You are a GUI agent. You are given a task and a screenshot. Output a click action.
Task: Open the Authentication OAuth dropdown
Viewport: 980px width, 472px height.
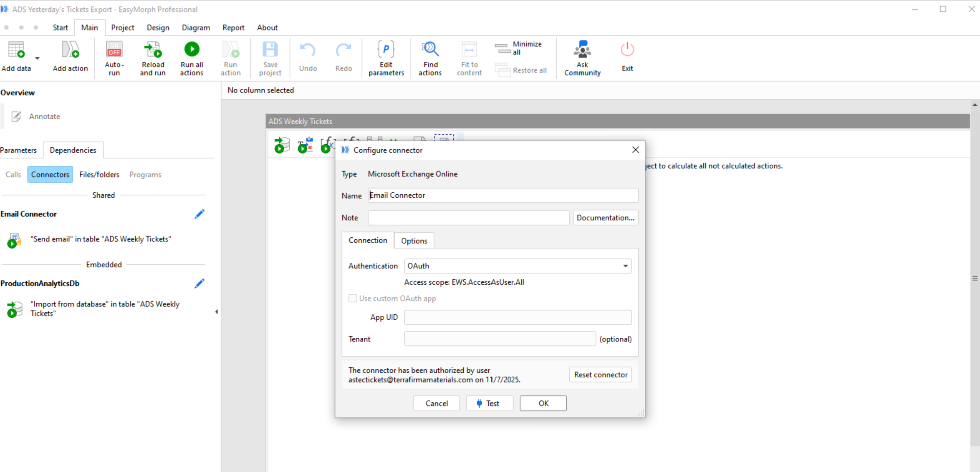(518, 266)
